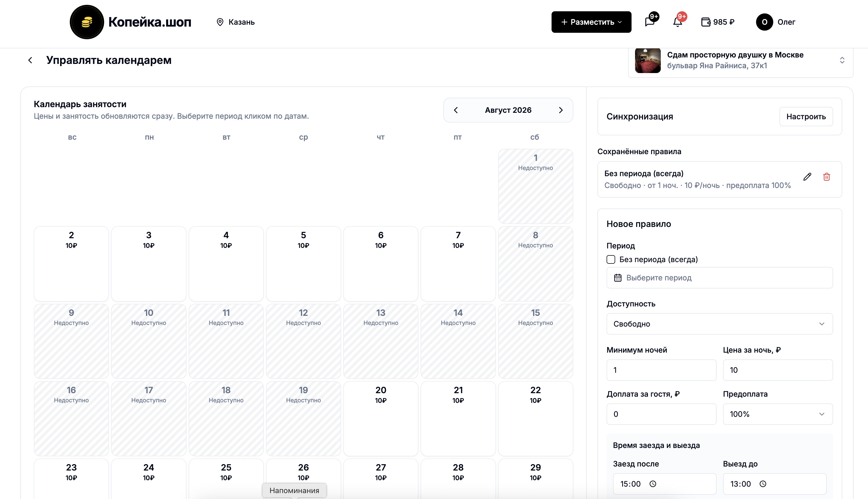The width and height of the screenshot is (868, 499).
Task: Toggle the Без периода (всегда) checkbox
Action: (x=611, y=259)
